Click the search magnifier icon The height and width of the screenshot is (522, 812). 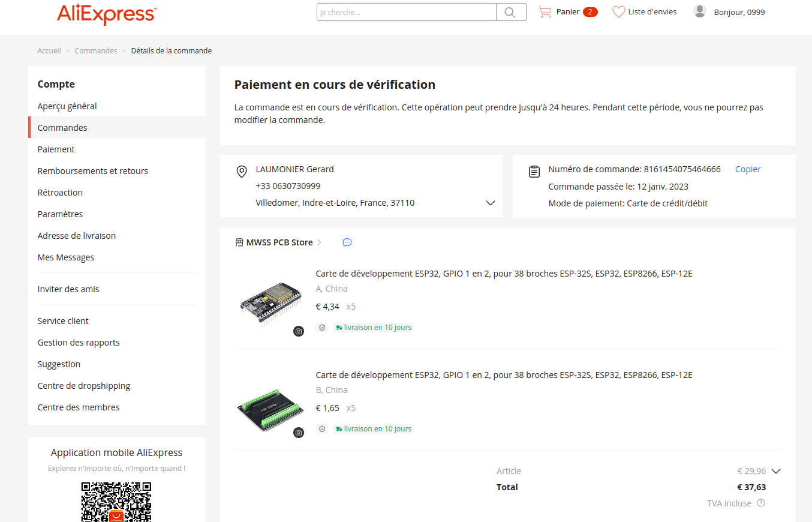click(x=510, y=12)
